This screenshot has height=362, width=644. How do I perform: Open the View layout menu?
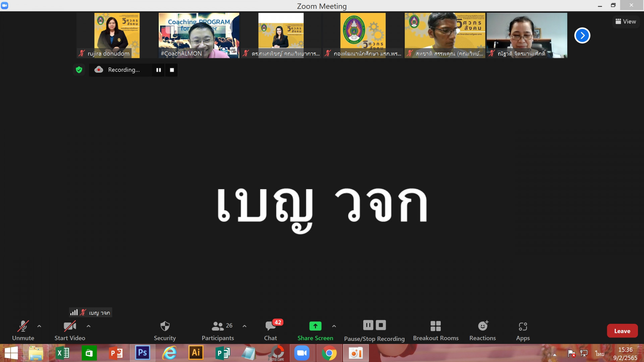click(x=626, y=21)
